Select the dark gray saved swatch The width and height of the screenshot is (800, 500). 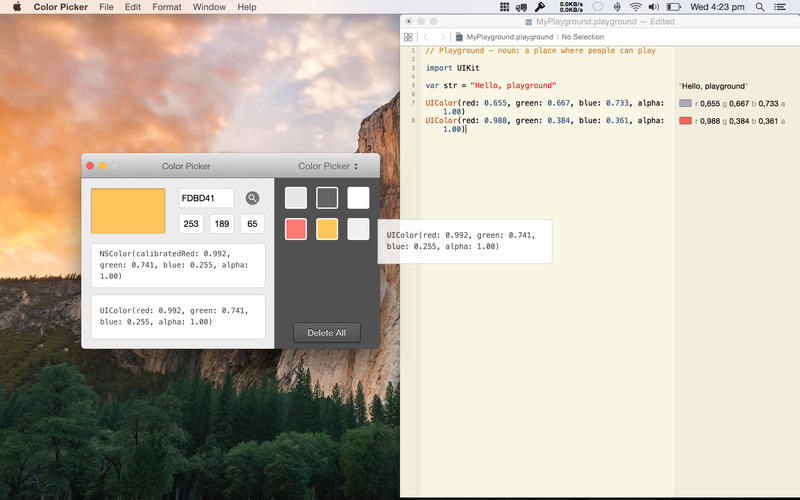point(327,198)
